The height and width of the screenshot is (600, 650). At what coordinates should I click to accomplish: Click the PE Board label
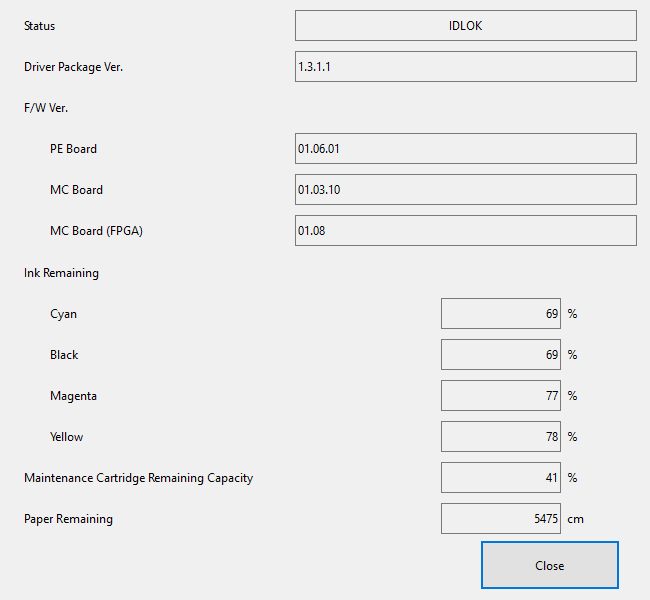click(73, 149)
